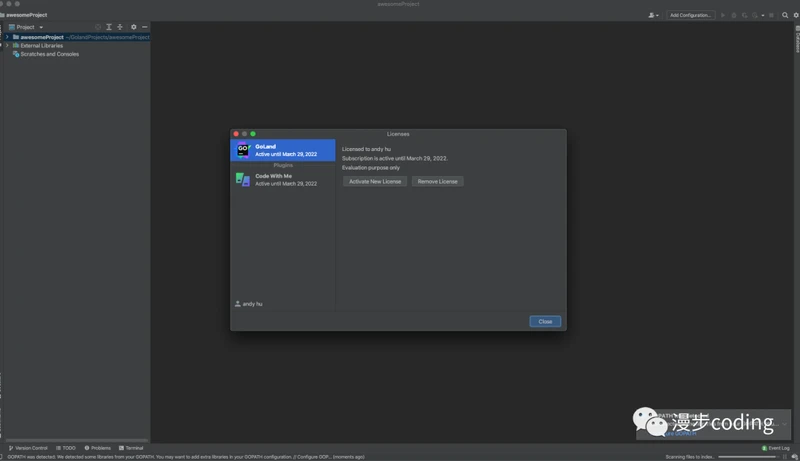Hide the Project tool window
The width and height of the screenshot is (800, 461).
(144, 27)
